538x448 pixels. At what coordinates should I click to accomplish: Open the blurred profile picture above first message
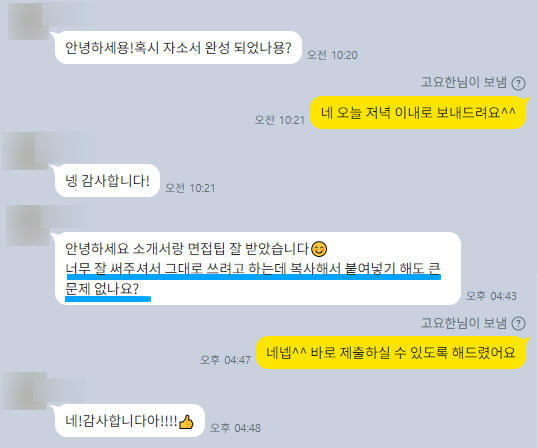[x=28, y=22]
